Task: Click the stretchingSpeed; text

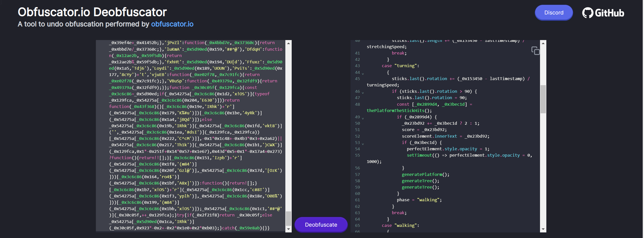Action: tap(387, 47)
